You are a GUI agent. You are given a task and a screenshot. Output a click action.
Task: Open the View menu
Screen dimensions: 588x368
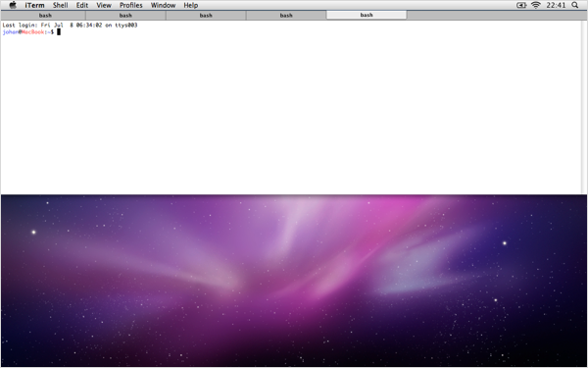[x=104, y=5]
